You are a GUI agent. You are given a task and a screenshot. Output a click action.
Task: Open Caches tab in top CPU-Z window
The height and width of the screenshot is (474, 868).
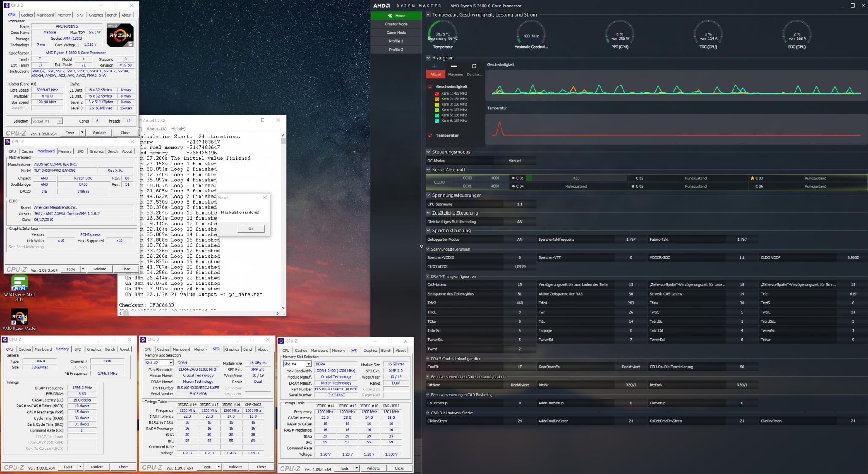pyautogui.click(x=27, y=15)
